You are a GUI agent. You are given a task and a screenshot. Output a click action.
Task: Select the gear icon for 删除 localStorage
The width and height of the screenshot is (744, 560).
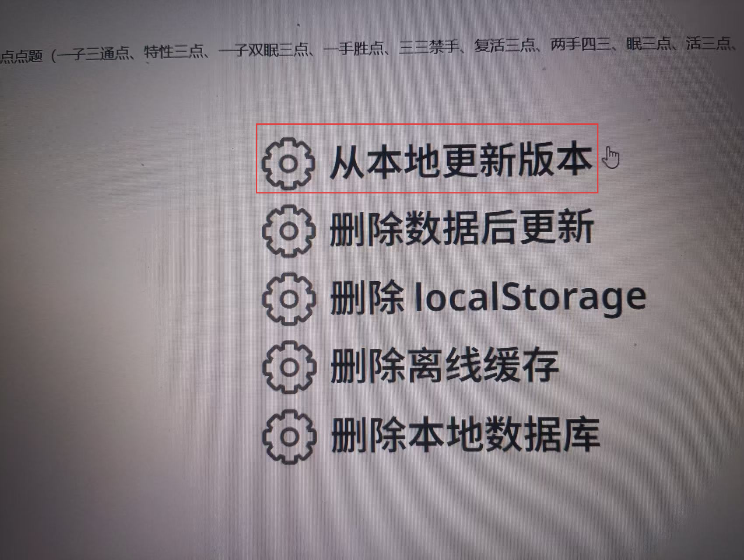click(289, 299)
